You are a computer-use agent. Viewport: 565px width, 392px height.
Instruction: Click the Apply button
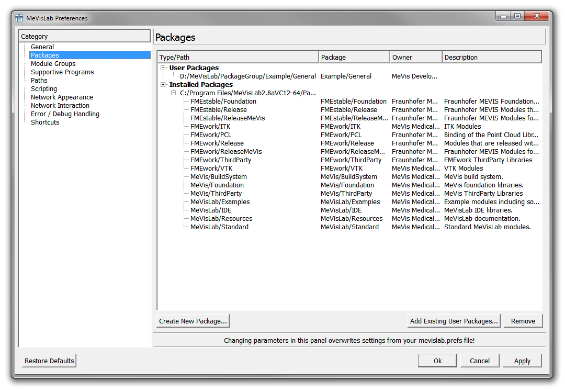pyautogui.click(x=522, y=361)
